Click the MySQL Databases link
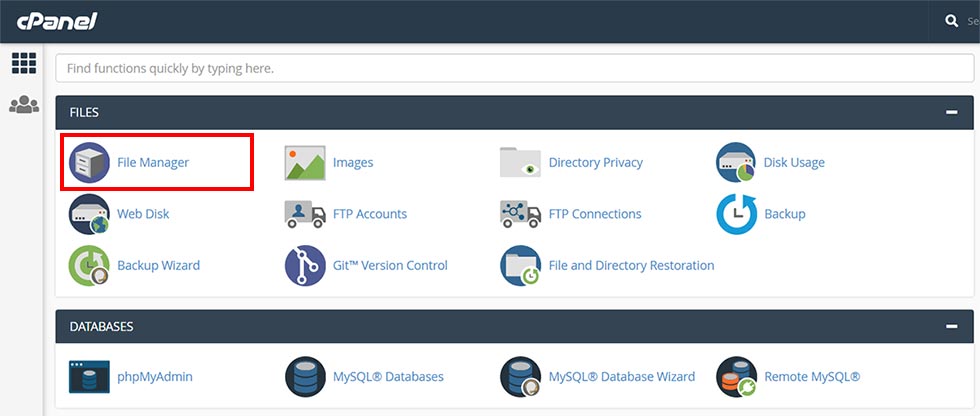Viewport: 980px width, 416px height. (x=388, y=377)
